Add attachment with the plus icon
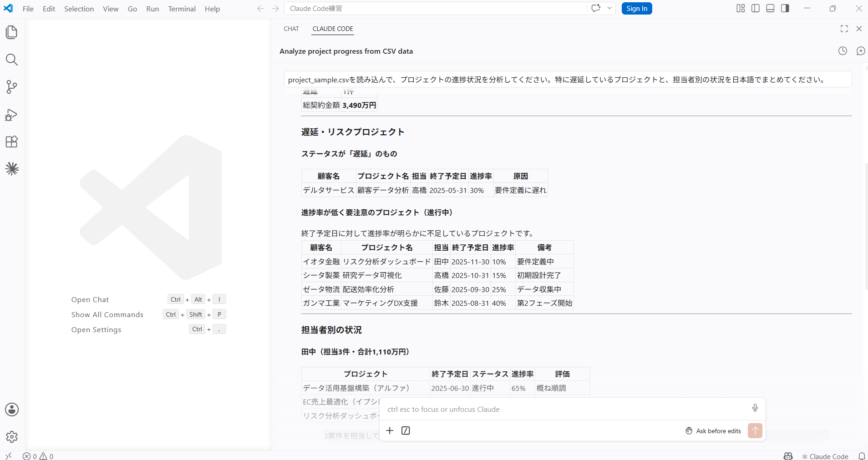The width and height of the screenshot is (868, 460). (390, 430)
